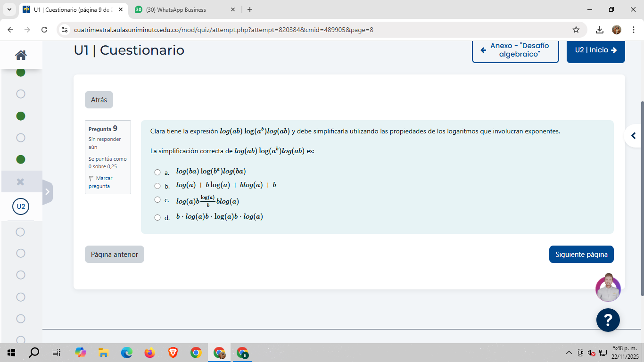
Task: Reload the page
Action: click(44, 30)
